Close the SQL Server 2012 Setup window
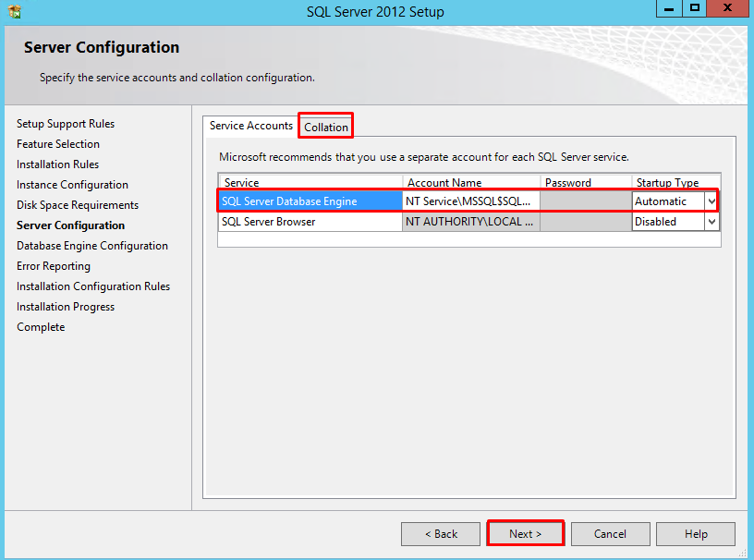The width and height of the screenshot is (754, 560). click(x=727, y=8)
